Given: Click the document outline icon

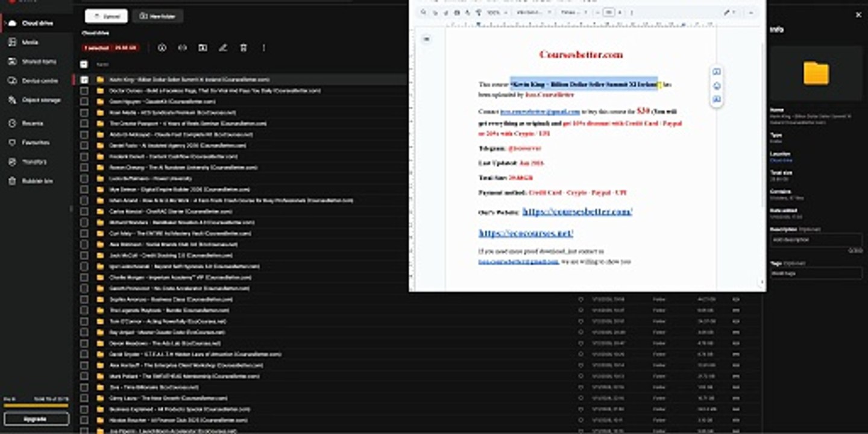Looking at the screenshot, I should point(426,39).
